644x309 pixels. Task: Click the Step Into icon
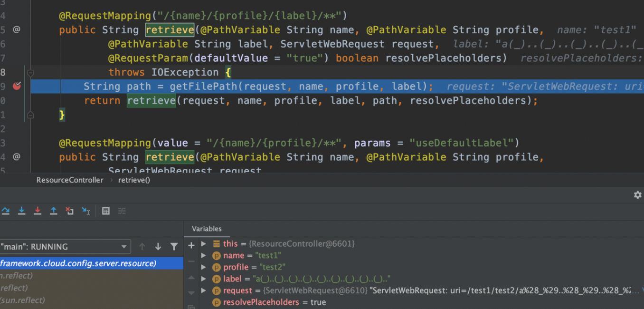[x=21, y=211]
